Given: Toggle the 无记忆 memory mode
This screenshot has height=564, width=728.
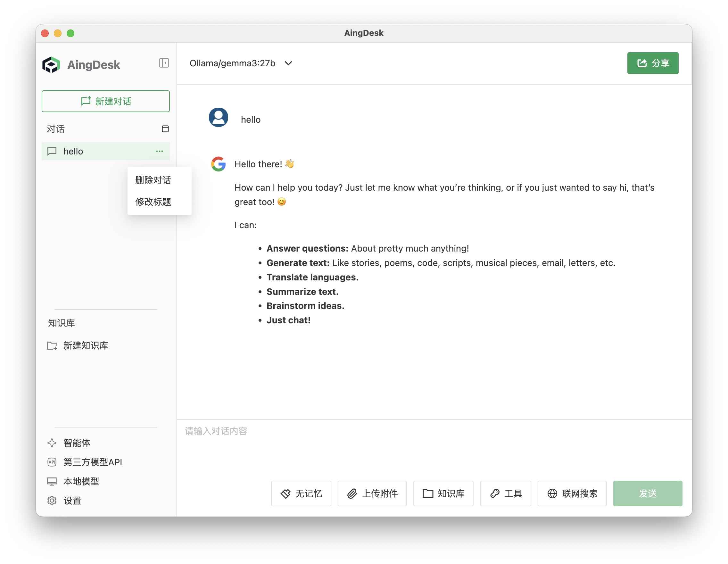Looking at the screenshot, I should point(301,493).
